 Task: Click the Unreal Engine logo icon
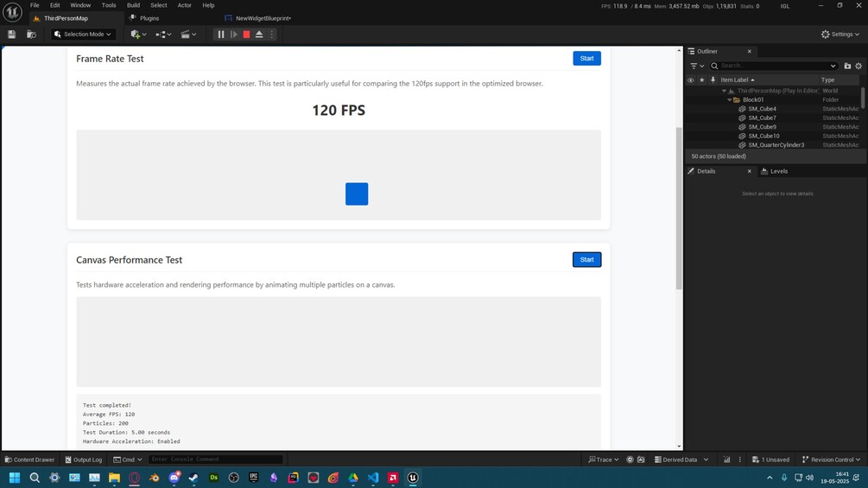[12, 11]
